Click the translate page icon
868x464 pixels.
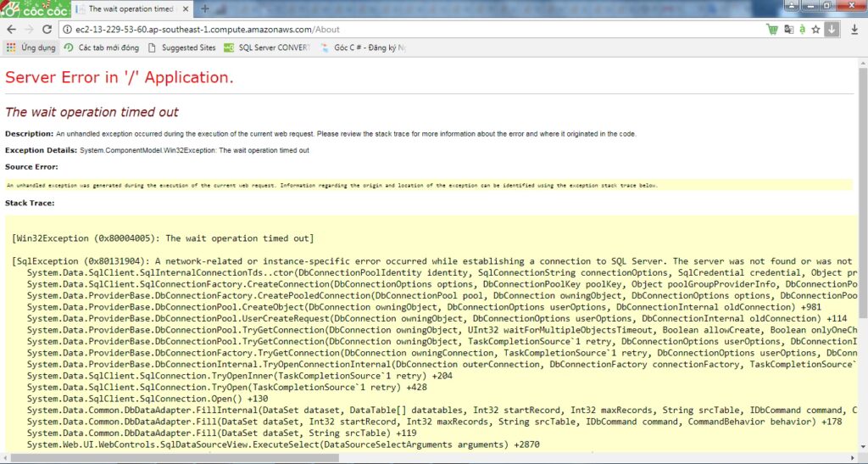(x=787, y=29)
